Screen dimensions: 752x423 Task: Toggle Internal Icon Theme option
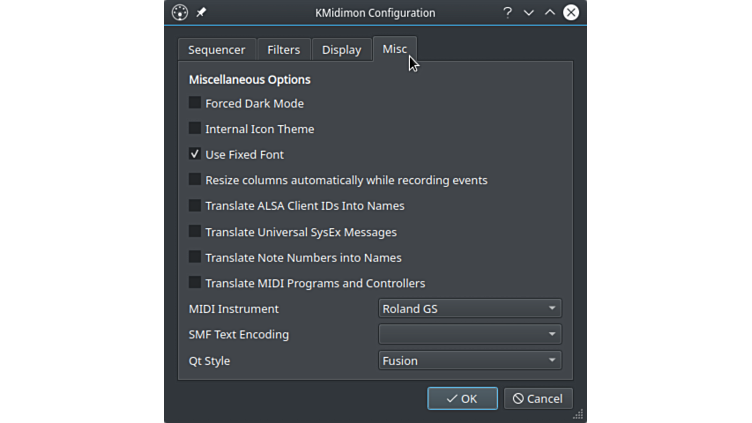tap(195, 129)
